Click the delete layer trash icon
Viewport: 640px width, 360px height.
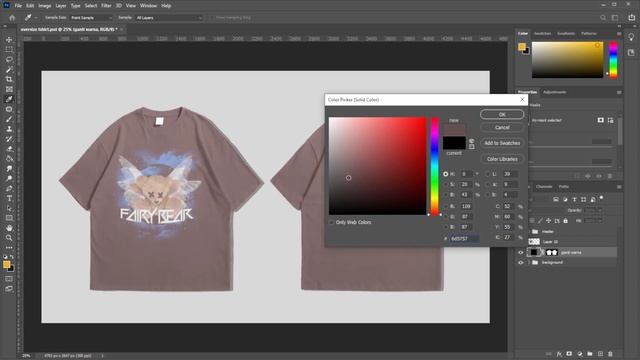click(x=610, y=354)
